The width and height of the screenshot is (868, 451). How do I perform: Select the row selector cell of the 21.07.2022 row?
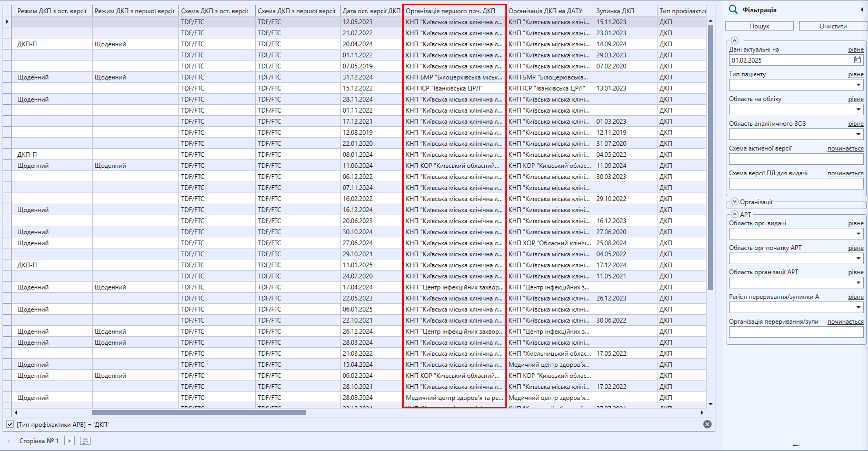(x=7, y=33)
